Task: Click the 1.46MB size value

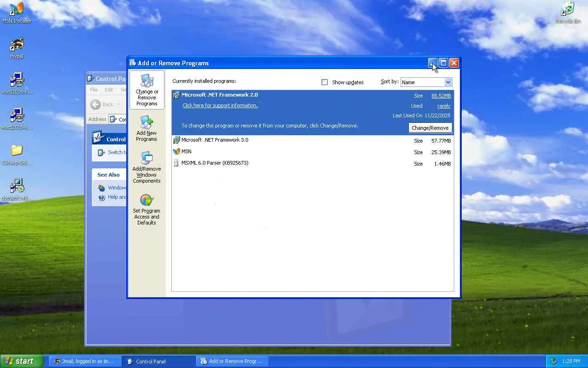Action: 442,164
